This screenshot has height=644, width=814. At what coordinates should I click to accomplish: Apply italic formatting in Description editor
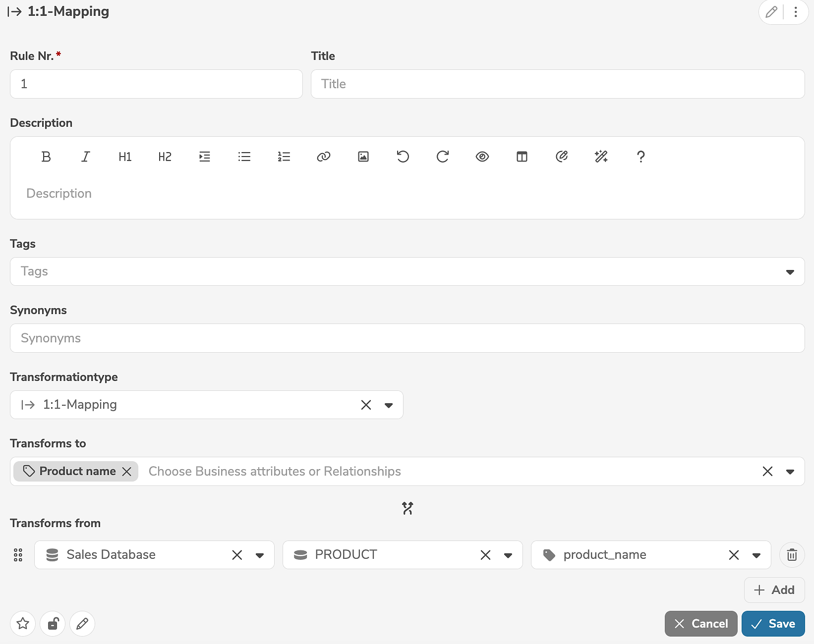tap(85, 157)
